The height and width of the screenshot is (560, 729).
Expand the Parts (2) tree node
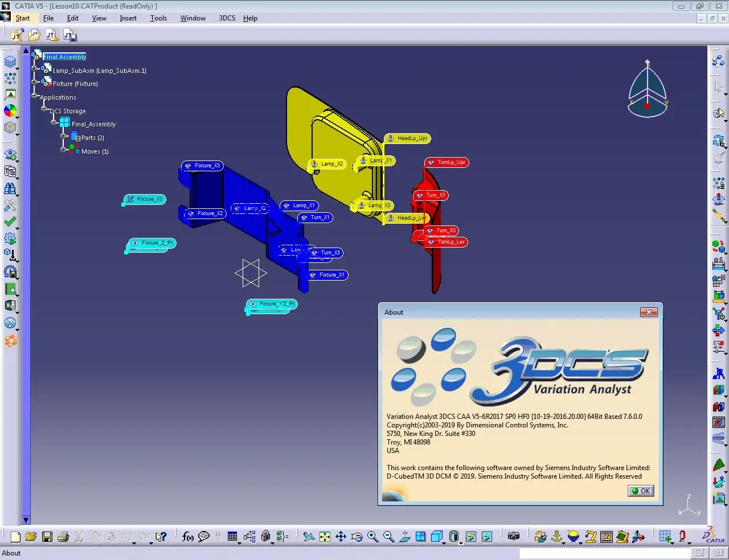(64, 135)
